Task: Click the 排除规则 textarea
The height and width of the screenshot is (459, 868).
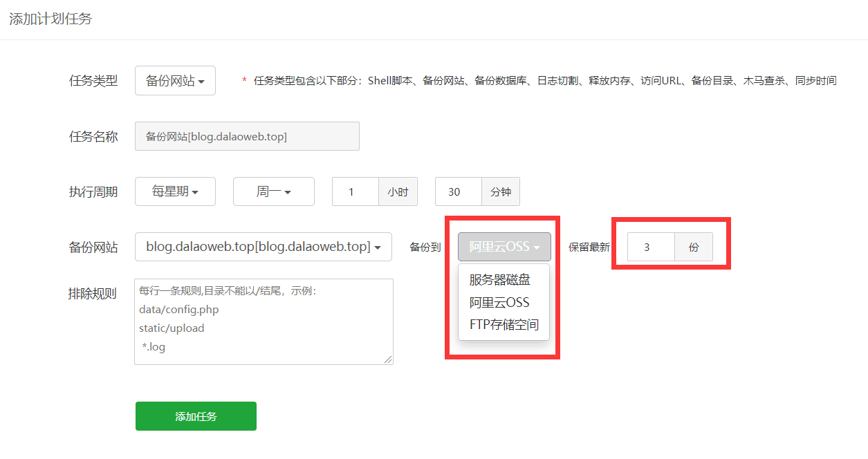Action: tap(264, 321)
